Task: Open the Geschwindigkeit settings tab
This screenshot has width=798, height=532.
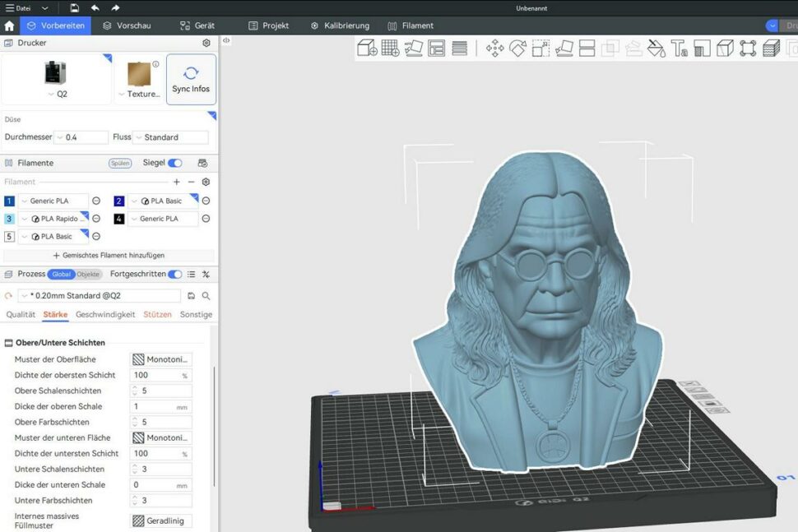Action: 105,314
